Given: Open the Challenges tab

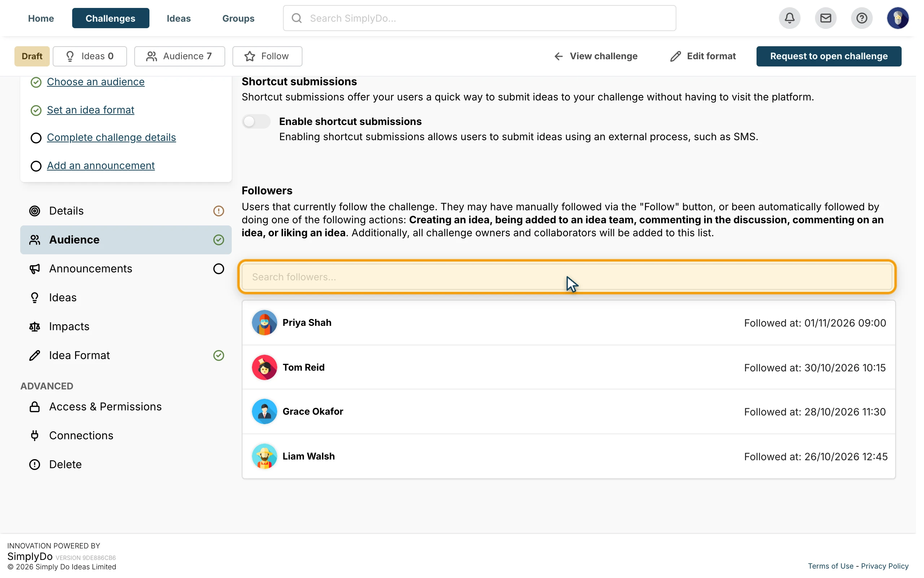Looking at the screenshot, I should tap(110, 18).
